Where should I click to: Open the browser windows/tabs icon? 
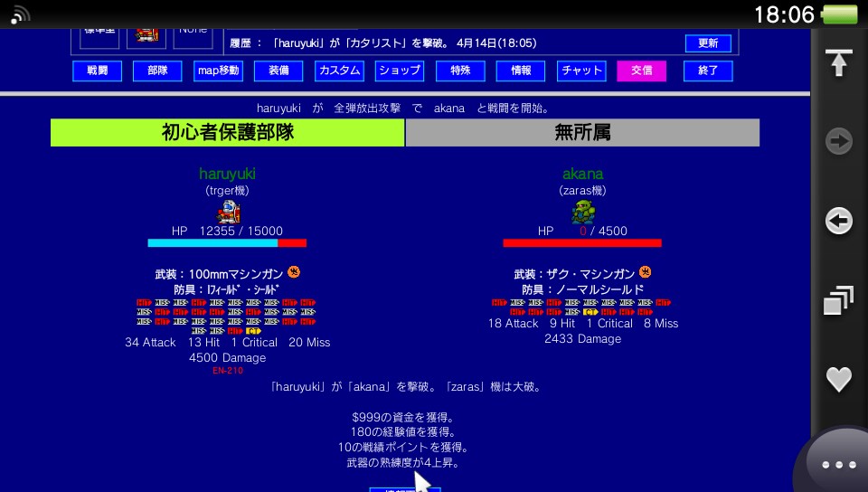[839, 300]
